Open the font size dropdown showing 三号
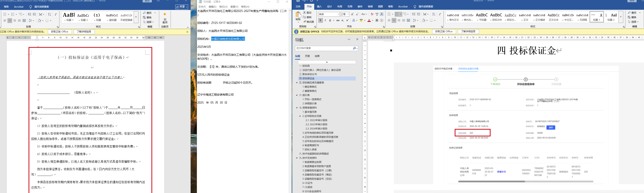Viewport: 644px width, 193px height. pyautogui.click(x=348, y=14)
